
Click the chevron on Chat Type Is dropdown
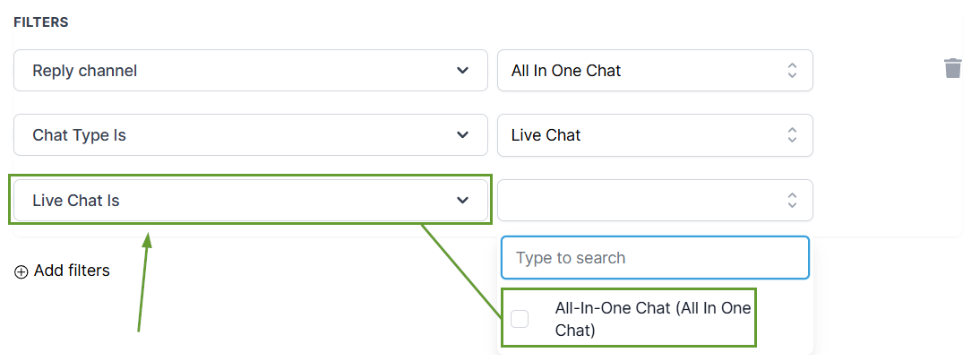(x=462, y=135)
